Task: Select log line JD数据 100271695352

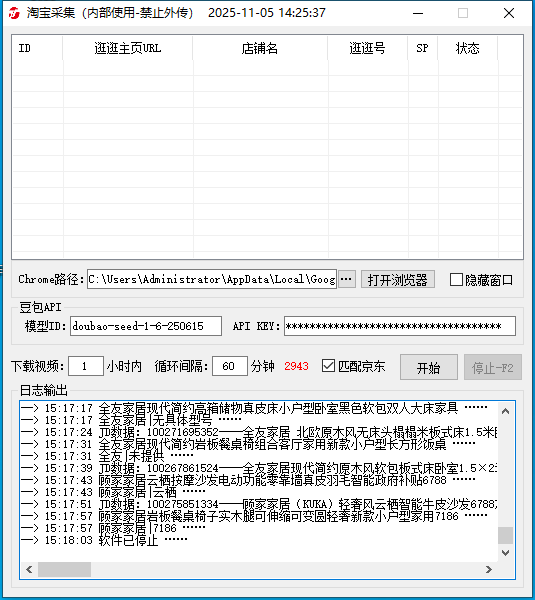Action: point(259,432)
